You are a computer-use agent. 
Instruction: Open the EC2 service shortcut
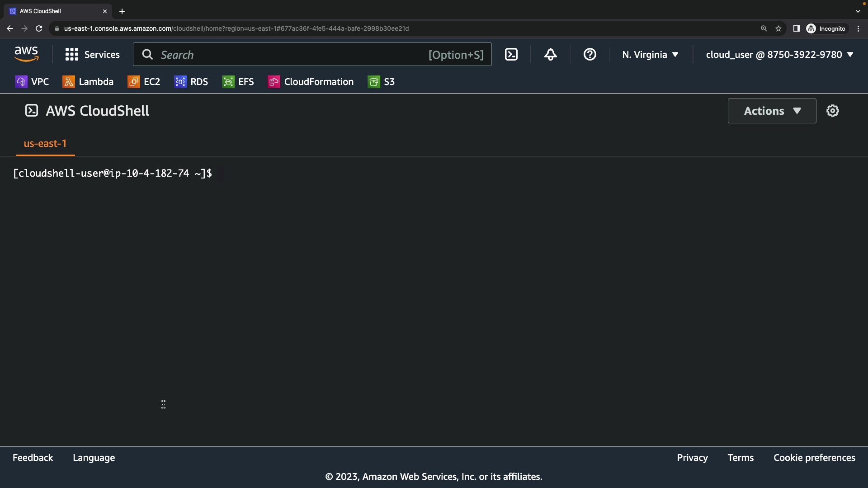pyautogui.click(x=144, y=82)
